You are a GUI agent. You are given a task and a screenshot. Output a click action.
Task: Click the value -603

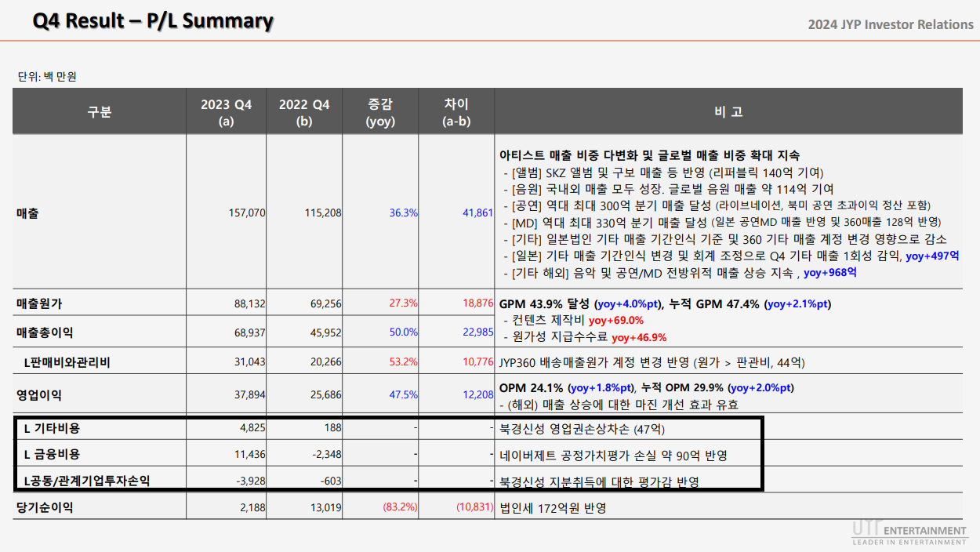click(x=332, y=481)
